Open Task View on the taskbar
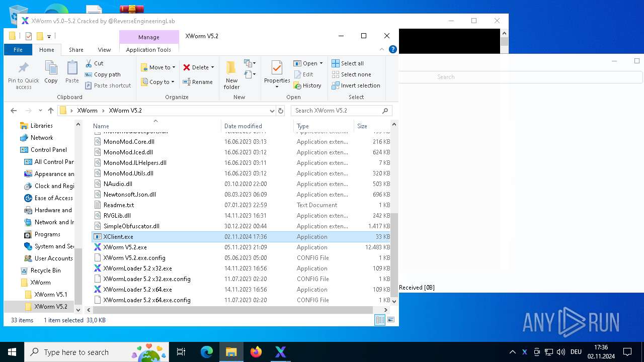 (181, 352)
